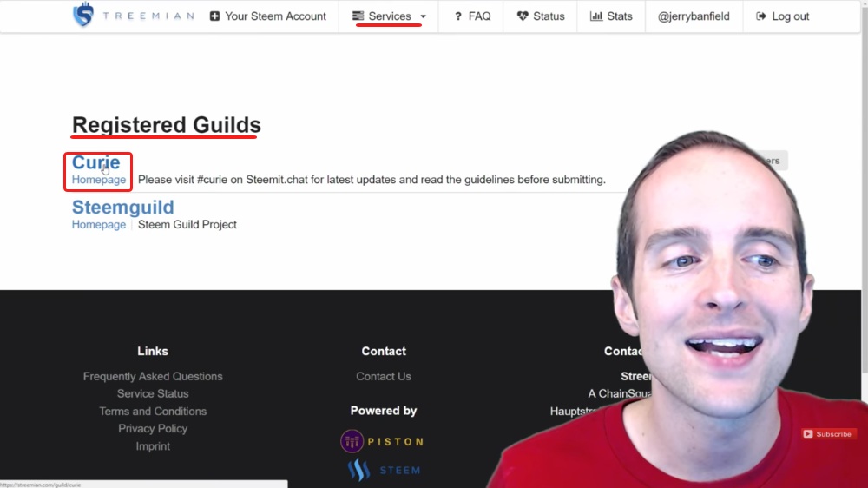Click the Contact Us link
The height and width of the screenshot is (488, 868).
click(384, 376)
